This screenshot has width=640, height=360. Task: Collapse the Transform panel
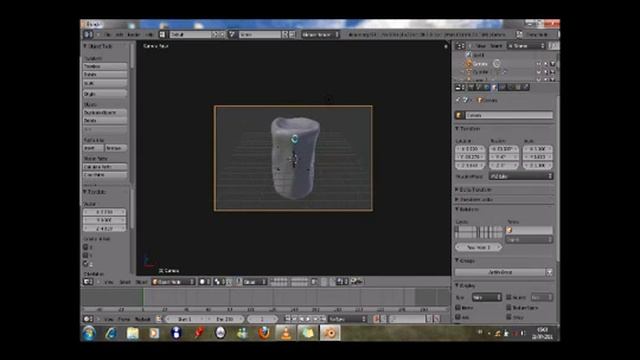(468, 129)
